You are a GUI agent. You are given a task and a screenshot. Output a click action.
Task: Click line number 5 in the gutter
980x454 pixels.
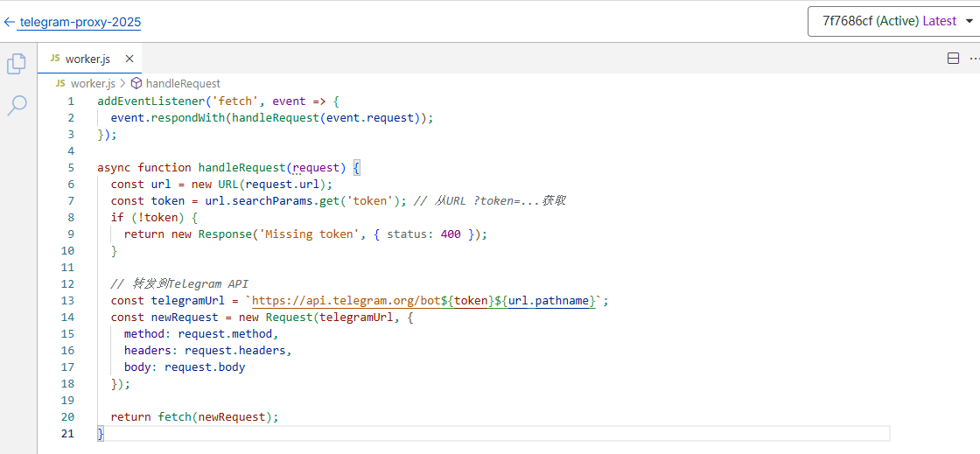70,167
